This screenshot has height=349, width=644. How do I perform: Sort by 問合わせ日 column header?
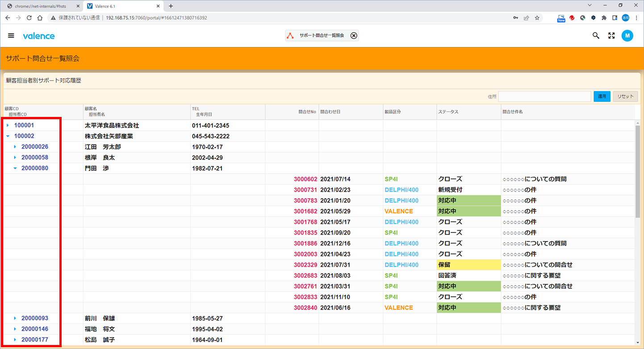(x=351, y=112)
